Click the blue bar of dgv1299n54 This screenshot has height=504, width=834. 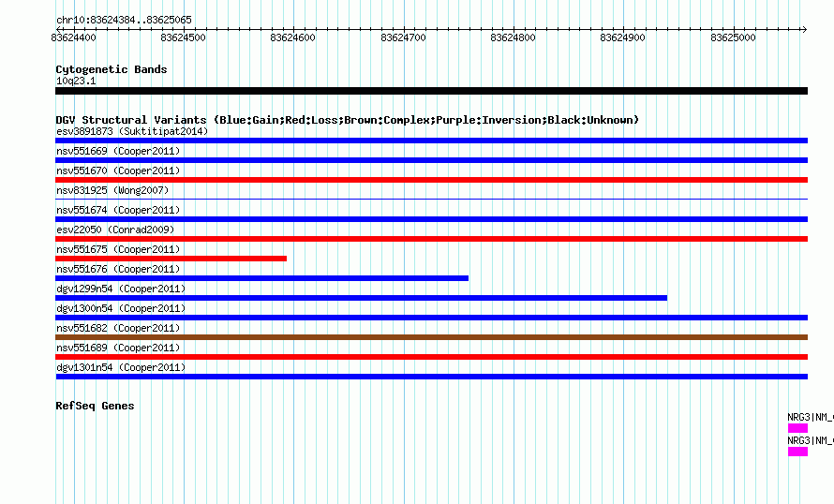(361, 298)
